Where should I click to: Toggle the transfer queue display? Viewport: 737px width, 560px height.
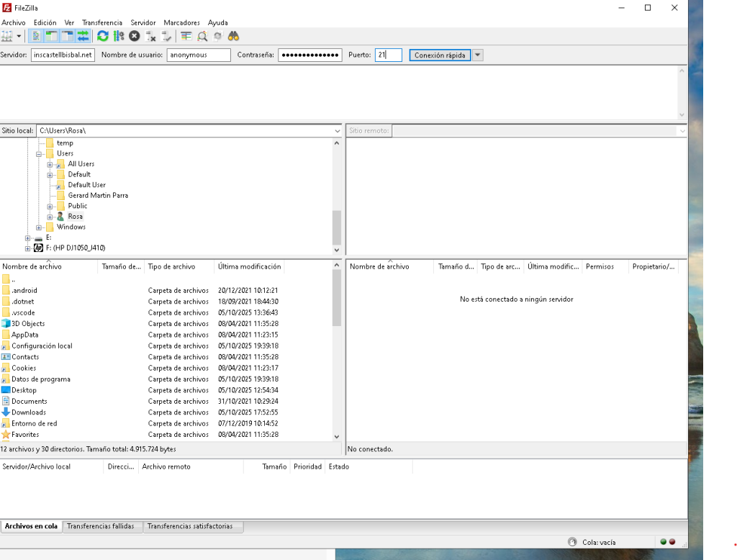click(x=83, y=36)
